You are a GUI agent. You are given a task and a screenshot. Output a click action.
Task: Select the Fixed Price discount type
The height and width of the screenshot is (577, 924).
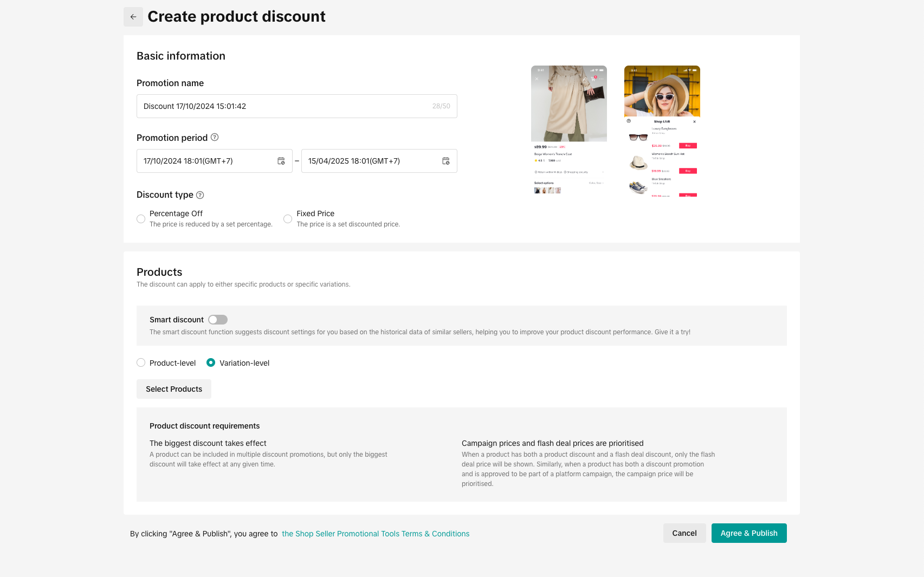[288, 219]
